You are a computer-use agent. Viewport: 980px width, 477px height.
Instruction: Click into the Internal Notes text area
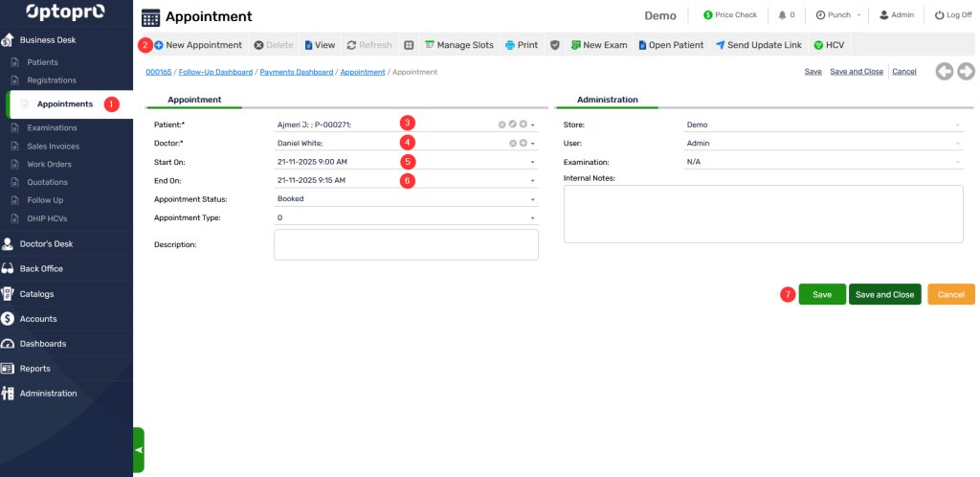click(x=763, y=214)
